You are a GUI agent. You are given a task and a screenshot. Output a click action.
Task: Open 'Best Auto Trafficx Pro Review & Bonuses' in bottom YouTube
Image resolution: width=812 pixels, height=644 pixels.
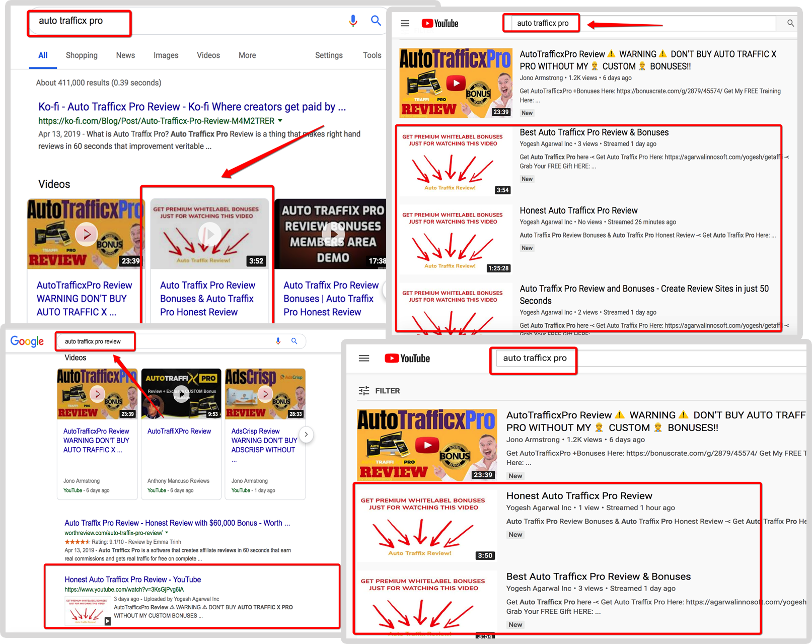[x=599, y=577]
